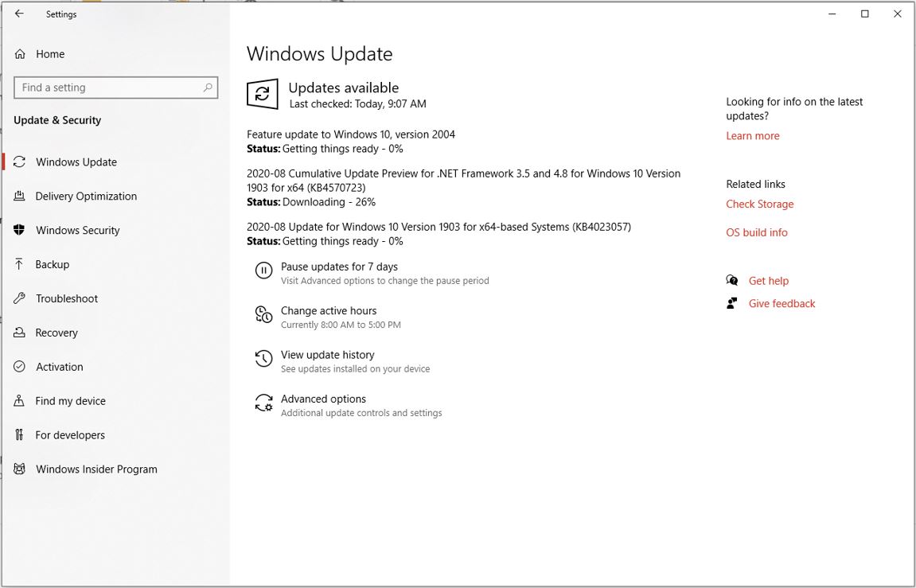Image resolution: width=916 pixels, height=588 pixels.
Task: Click the Give feedback person icon
Action: 731,303
